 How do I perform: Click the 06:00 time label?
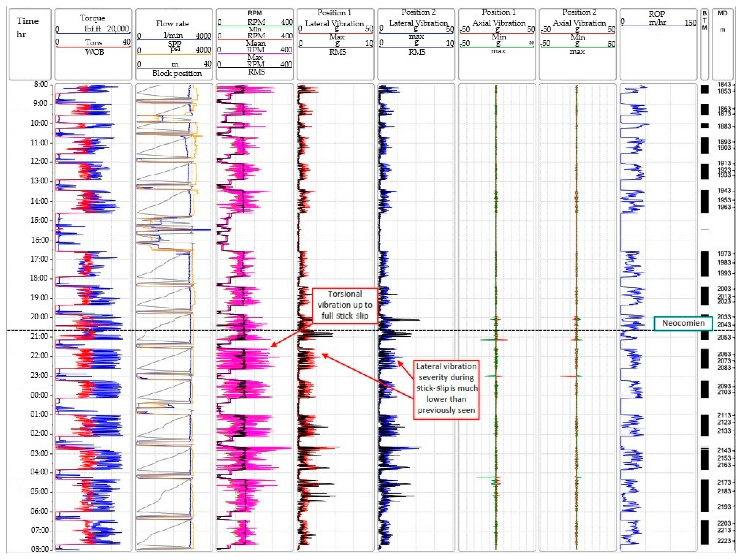click(39, 511)
